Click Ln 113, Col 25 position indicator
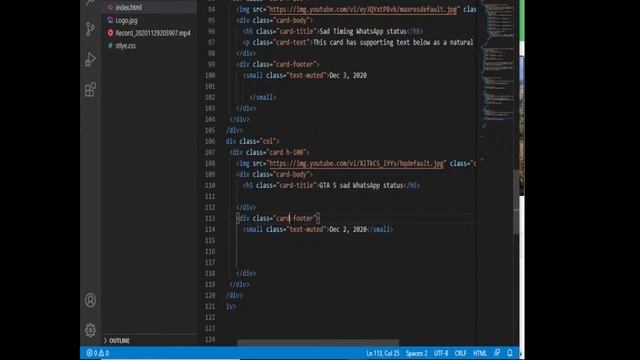This screenshot has height=360, width=640. coord(382,353)
